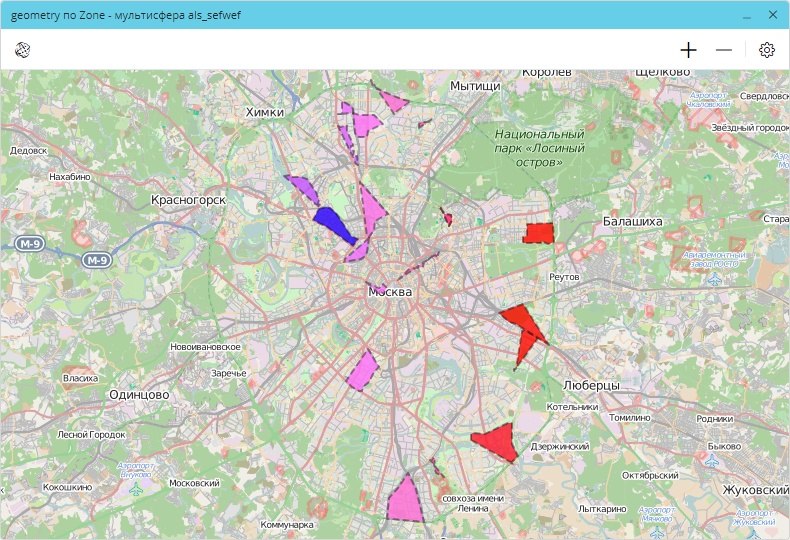790x540 pixels.
Task: Click the Москва city label
Action: pos(390,292)
